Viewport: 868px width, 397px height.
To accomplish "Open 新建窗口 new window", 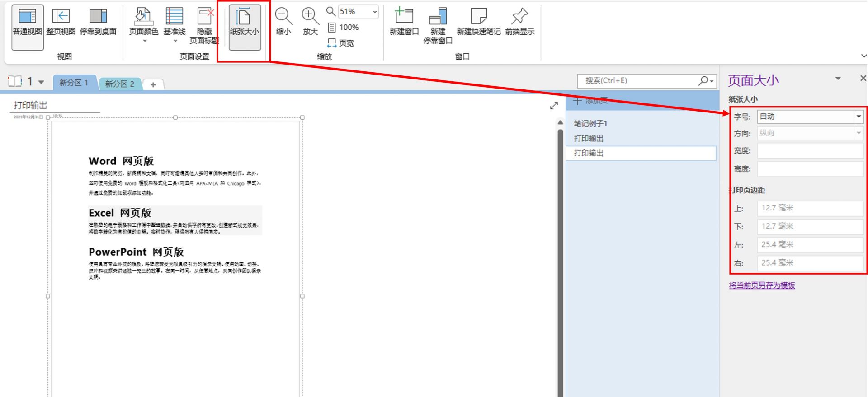I will click(404, 22).
